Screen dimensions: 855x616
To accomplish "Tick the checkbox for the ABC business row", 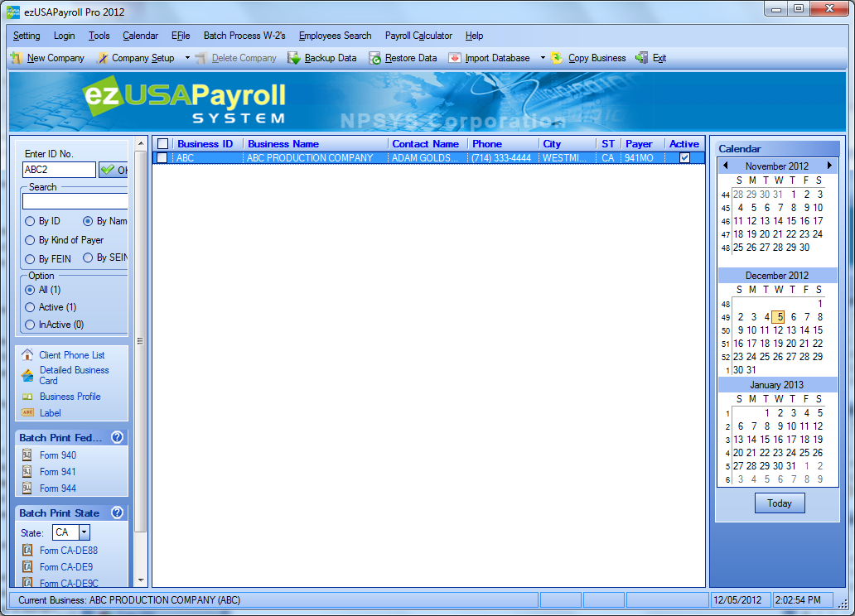I will pyautogui.click(x=162, y=157).
